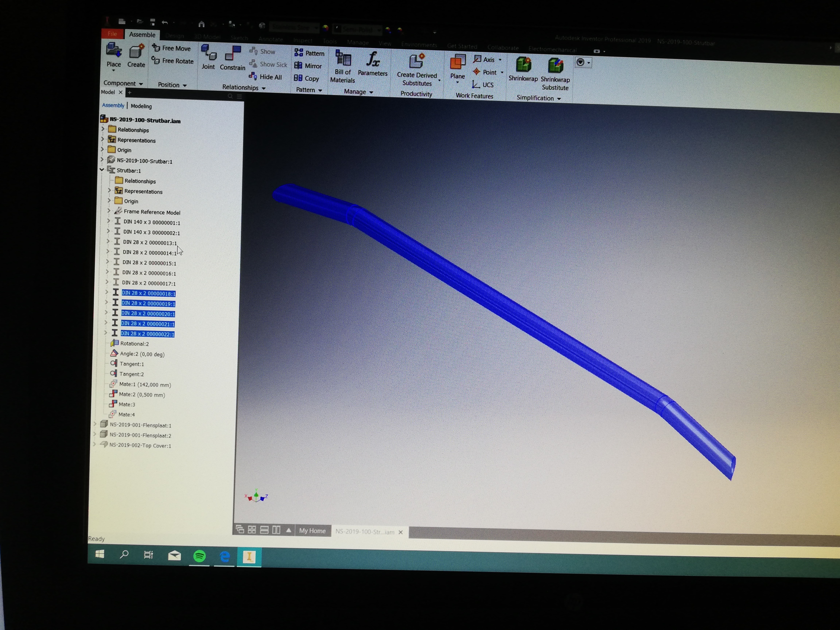
Task: Select DIN 28 x 2 00000013:1 in browser
Action: (150, 243)
